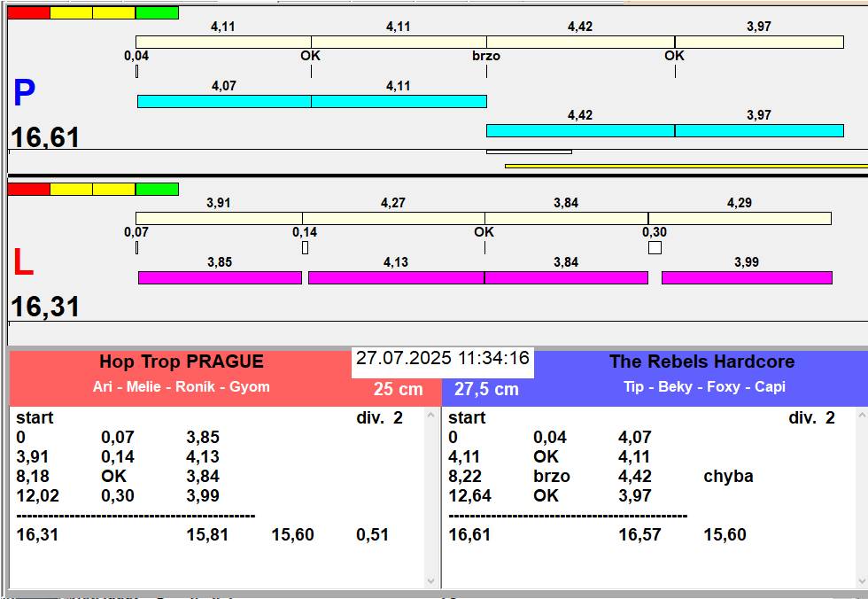Image resolution: width=868 pixels, height=599 pixels.
Task: Click 'div. 2' in The Rebels results
Action: point(811,417)
